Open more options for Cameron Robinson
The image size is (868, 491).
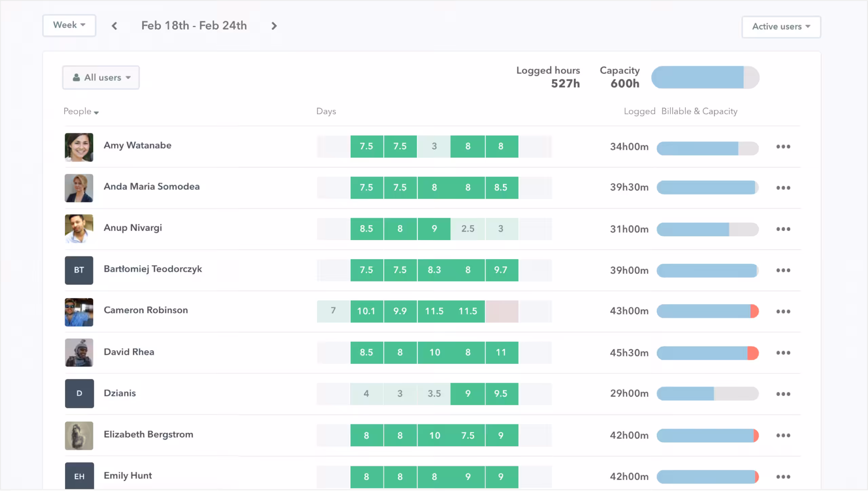click(x=783, y=311)
